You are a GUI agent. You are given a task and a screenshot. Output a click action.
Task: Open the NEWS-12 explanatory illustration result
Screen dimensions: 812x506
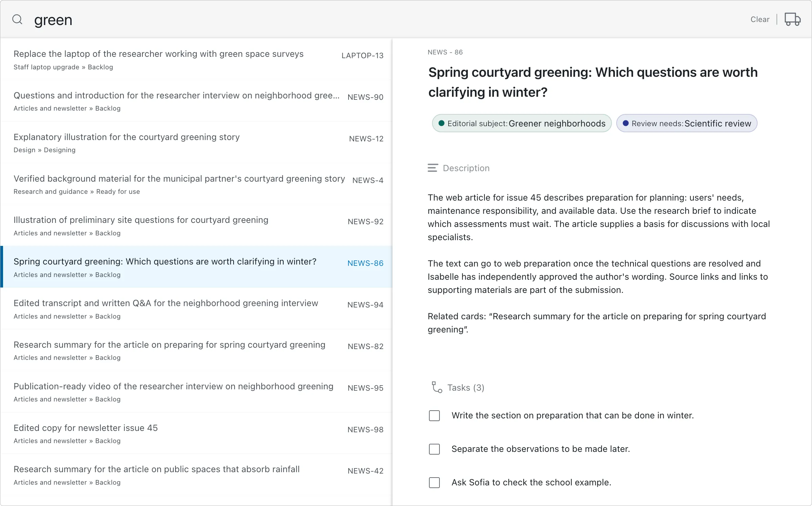tap(196, 143)
